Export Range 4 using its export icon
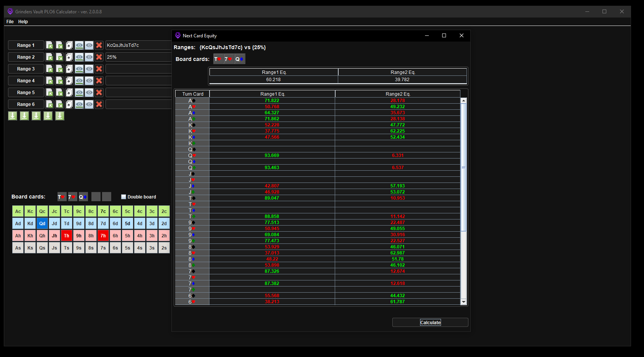 (x=59, y=80)
